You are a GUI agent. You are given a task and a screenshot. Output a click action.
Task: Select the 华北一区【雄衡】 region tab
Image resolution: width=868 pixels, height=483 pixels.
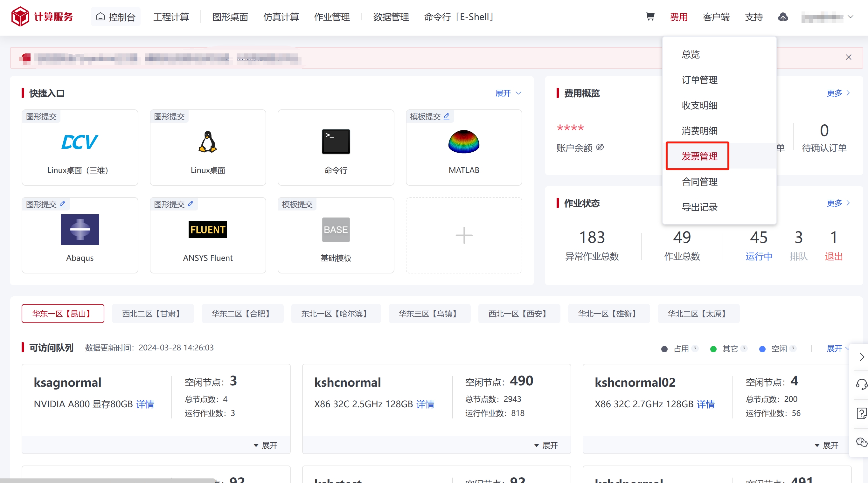coord(608,314)
